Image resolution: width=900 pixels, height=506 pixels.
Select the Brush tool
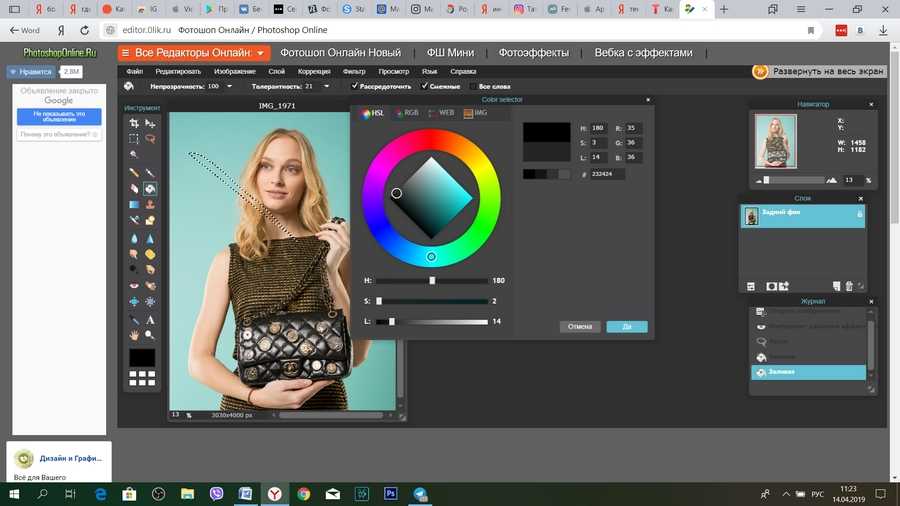pyautogui.click(x=150, y=172)
